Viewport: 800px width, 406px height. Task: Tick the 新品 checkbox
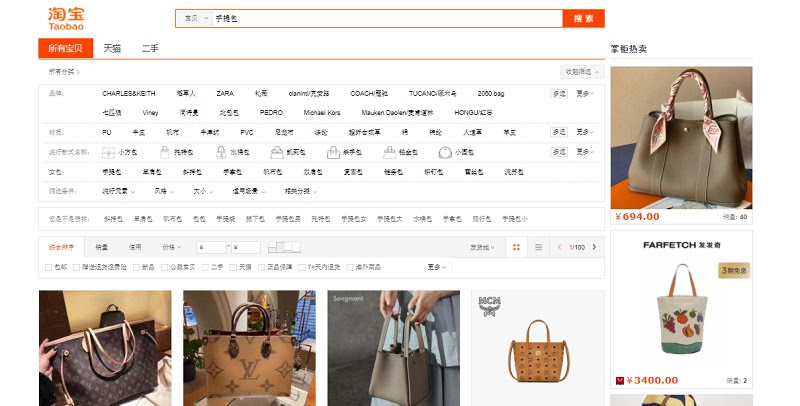(136, 267)
